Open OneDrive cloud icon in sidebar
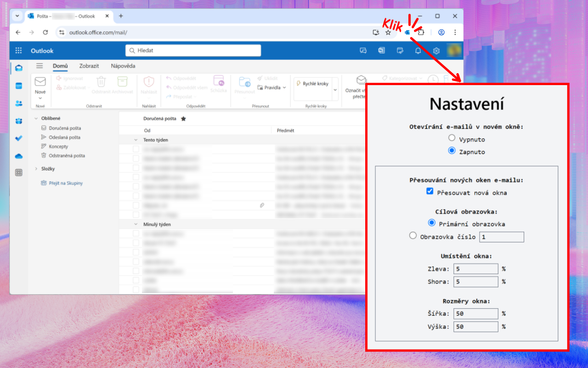588x368 pixels. click(x=19, y=156)
